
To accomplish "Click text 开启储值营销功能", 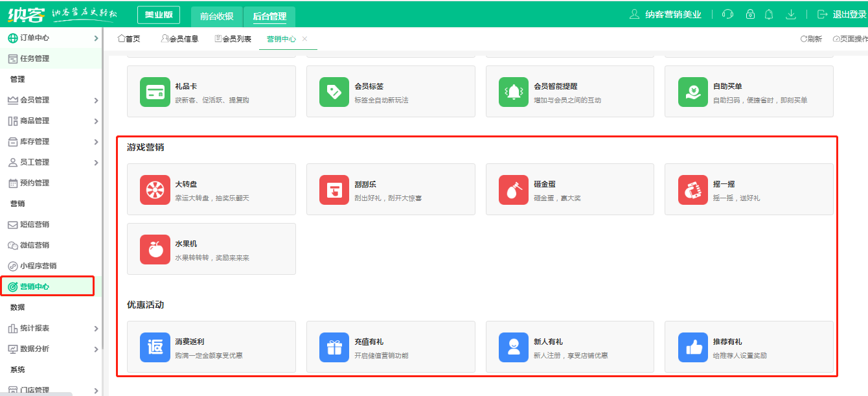I will (382, 355).
